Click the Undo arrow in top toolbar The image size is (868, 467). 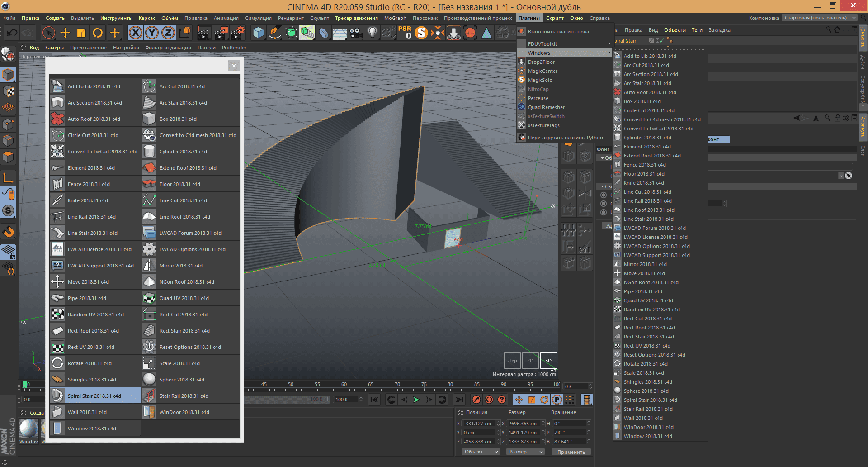[x=12, y=33]
